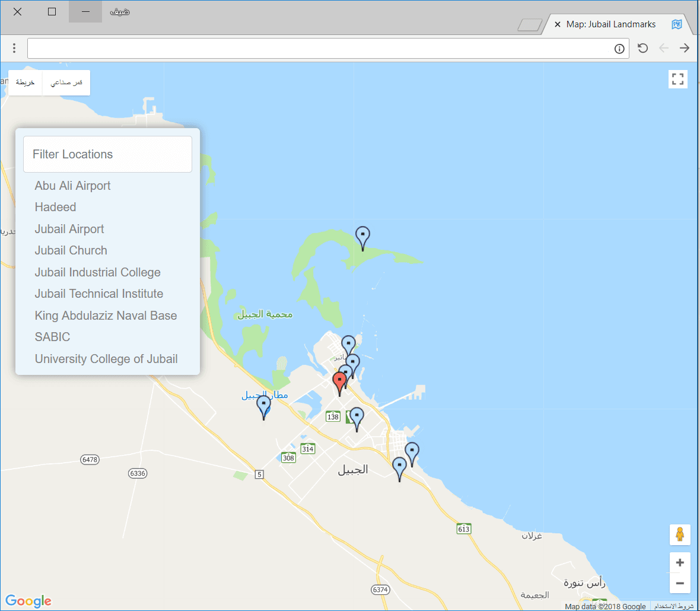View site information icon
The width and height of the screenshot is (700, 611).
pos(619,49)
